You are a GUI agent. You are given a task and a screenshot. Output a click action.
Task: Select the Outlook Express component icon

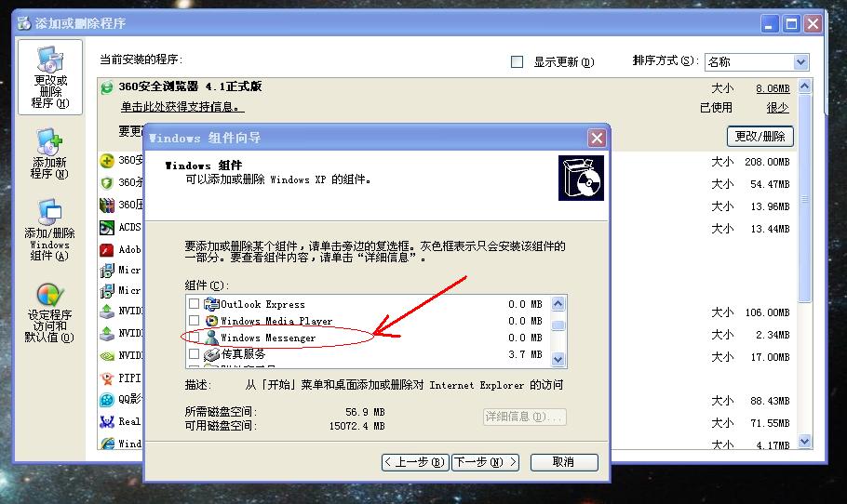211,304
